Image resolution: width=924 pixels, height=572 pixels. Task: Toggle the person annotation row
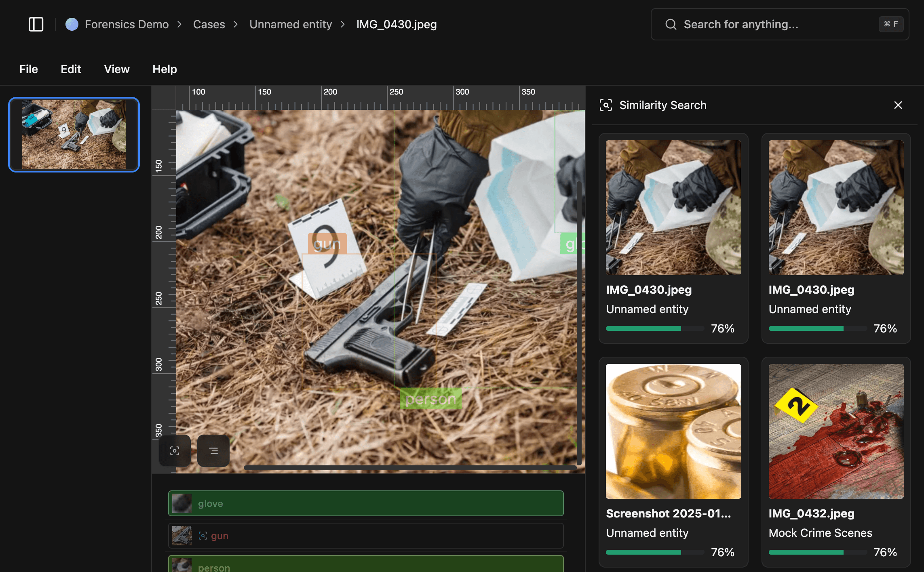(366, 565)
